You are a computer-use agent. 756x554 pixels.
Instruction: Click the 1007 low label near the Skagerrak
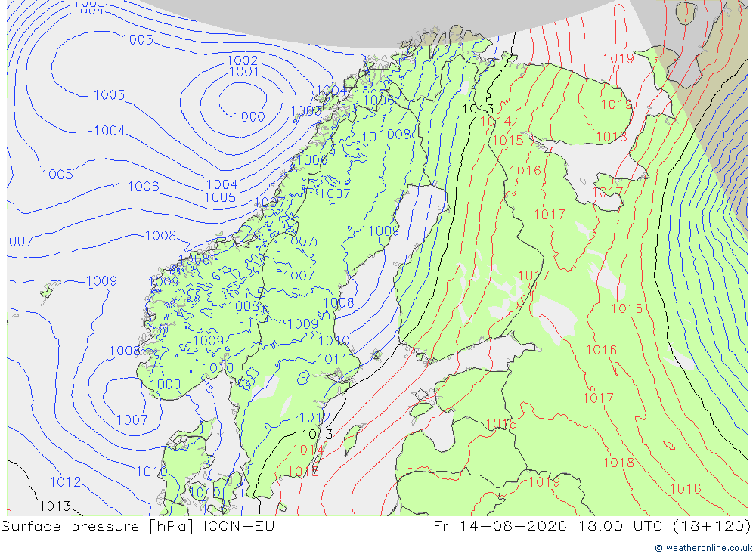[x=132, y=420]
